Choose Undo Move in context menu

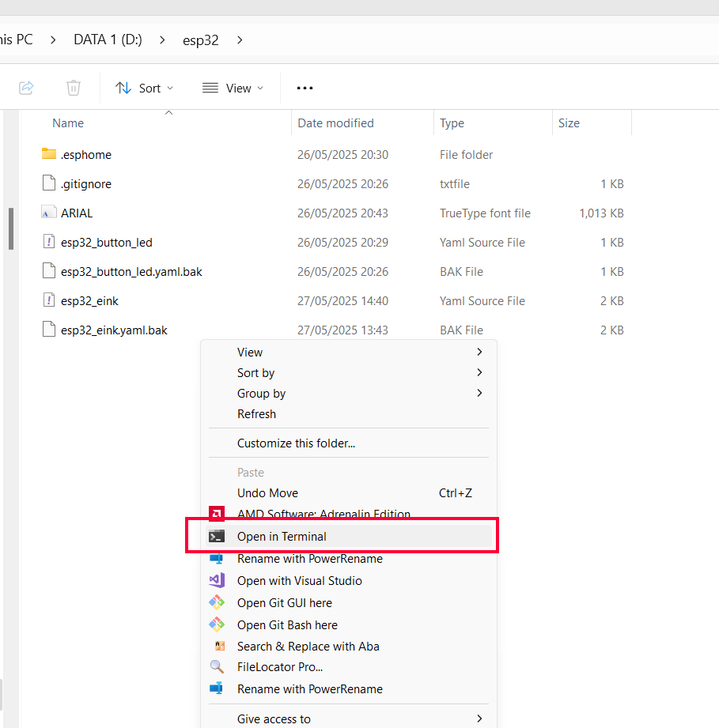pyautogui.click(x=348, y=492)
